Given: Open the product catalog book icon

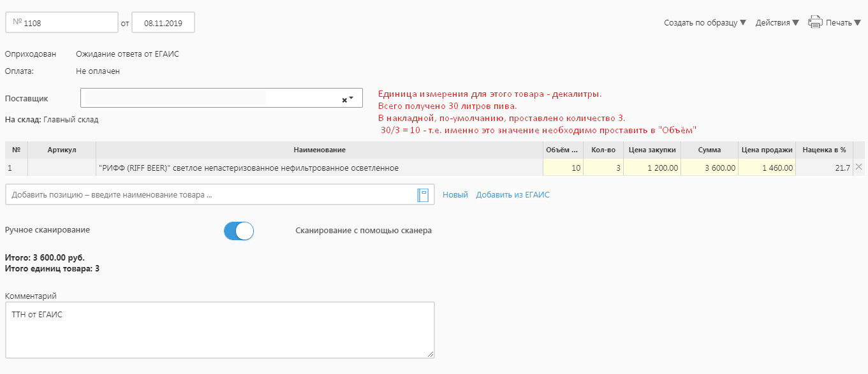Looking at the screenshot, I should coord(423,195).
